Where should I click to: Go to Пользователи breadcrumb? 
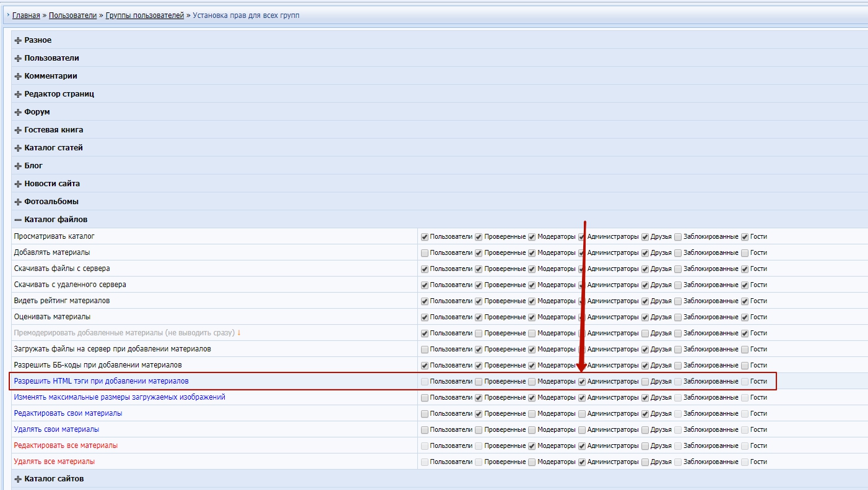pyautogui.click(x=72, y=15)
